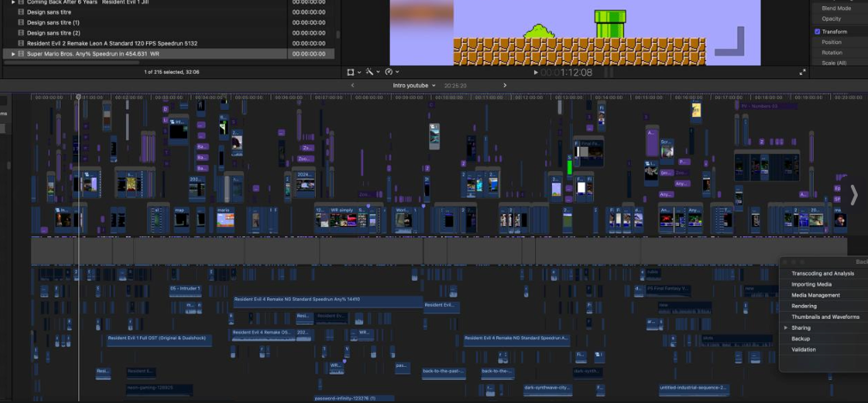The height and width of the screenshot is (403, 868).
Task: Click the Rotation property in inspector
Action: [831, 52]
